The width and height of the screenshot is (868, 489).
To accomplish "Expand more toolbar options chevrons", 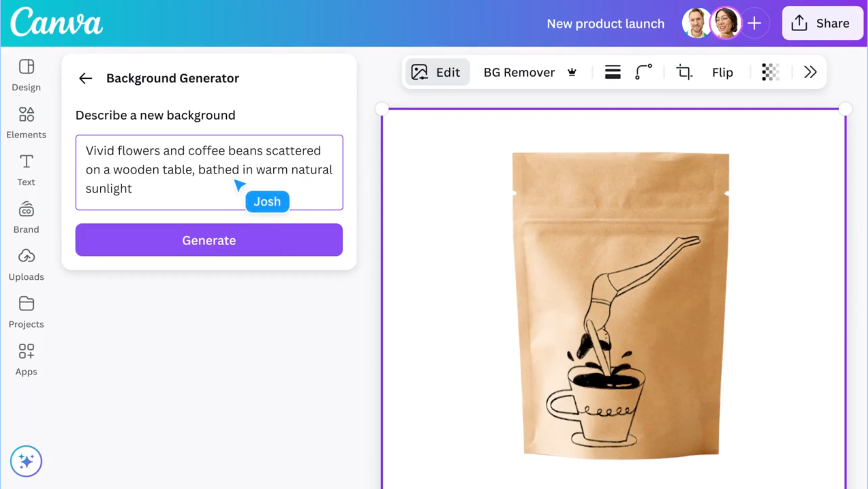I will click(x=810, y=72).
